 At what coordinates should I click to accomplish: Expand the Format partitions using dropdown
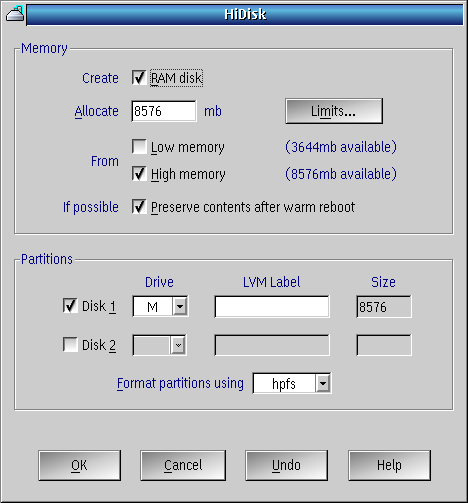coord(323,383)
